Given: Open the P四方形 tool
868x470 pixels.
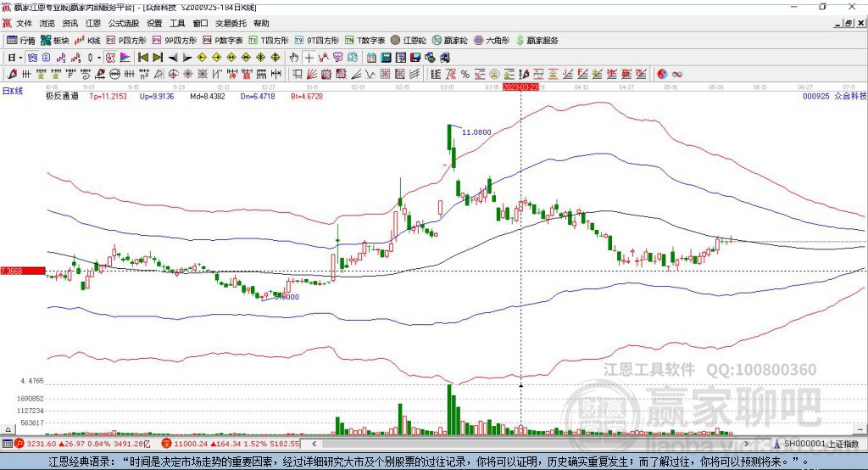Looking at the screenshot, I should [x=126, y=41].
